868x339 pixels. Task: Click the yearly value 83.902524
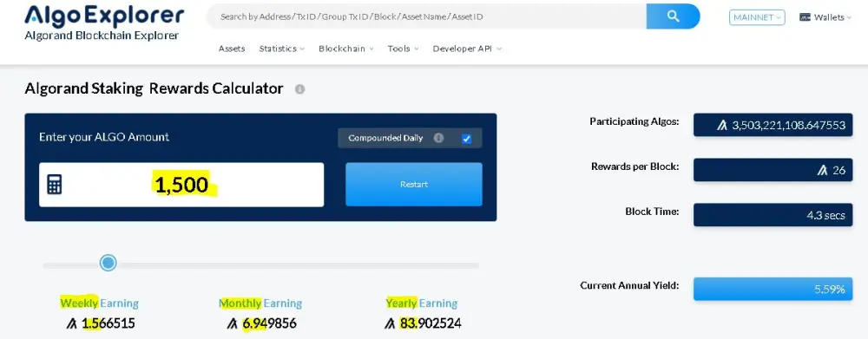tap(431, 323)
